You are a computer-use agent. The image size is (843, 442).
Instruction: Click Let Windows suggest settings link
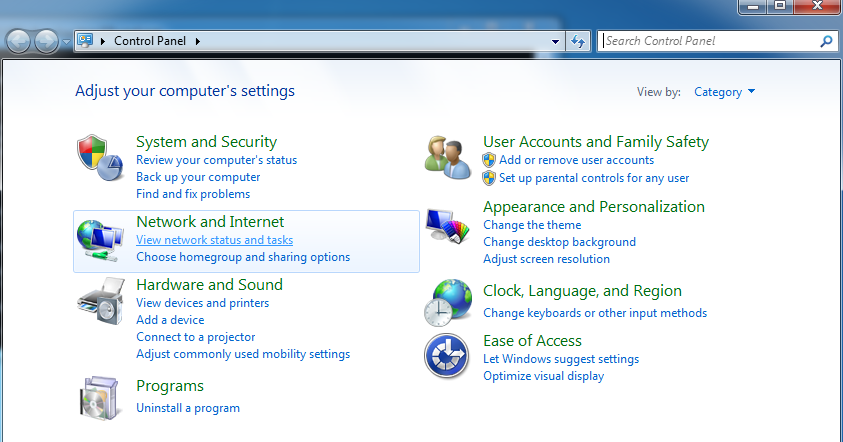[x=561, y=359]
